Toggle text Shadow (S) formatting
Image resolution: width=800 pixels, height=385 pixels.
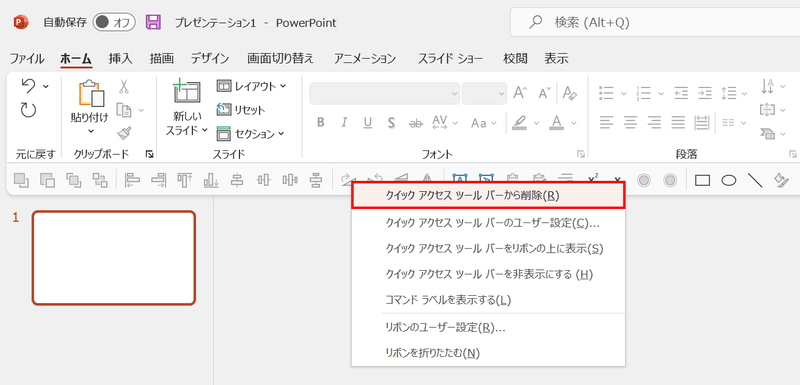pos(391,122)
